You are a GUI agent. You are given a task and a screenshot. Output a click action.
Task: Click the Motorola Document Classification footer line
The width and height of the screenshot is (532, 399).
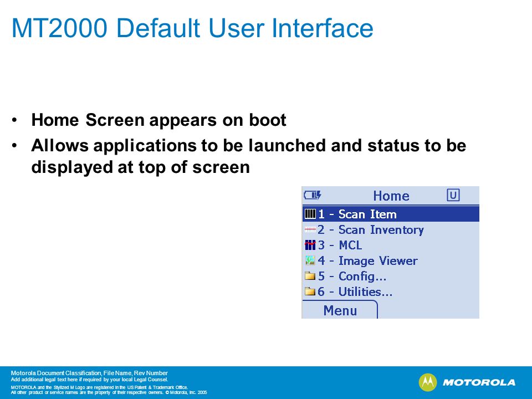[89, 373]
